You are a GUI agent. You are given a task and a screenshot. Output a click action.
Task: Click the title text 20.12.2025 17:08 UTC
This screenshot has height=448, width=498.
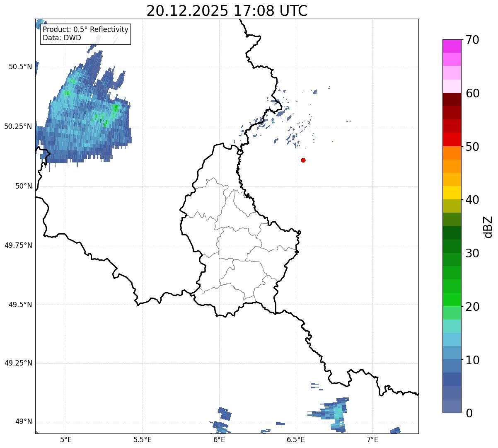coord(227,11)
